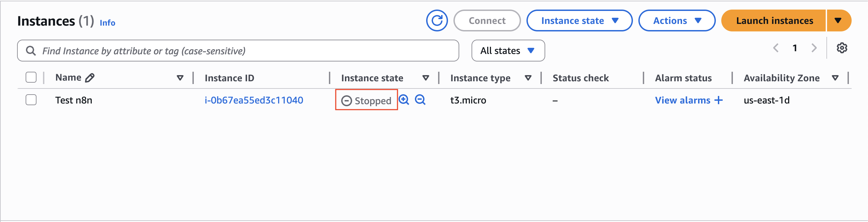Open the Launch instances split arrow
The height and width of the screenshot is (222, 868).
tap(838, 20)
